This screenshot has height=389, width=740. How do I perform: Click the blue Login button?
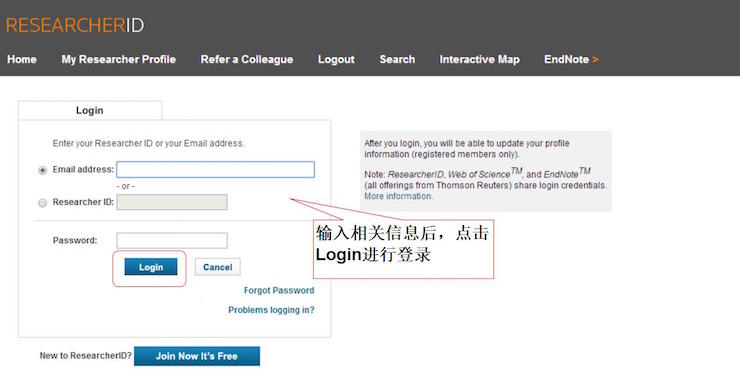point(151,267)
